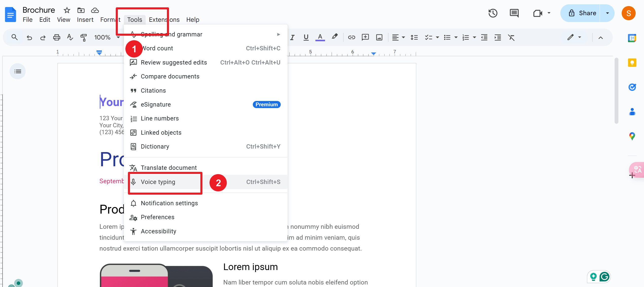Open the zoom level dropdown
Viewport: 644px width, 287px height.
pyautogui.click(x=106, y=37)
